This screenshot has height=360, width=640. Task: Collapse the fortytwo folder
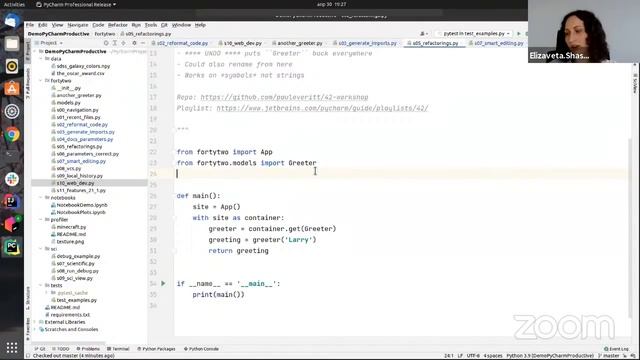click(41, 81)
